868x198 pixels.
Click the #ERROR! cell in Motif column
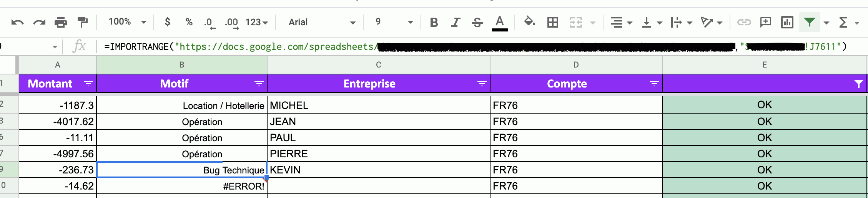182,186
